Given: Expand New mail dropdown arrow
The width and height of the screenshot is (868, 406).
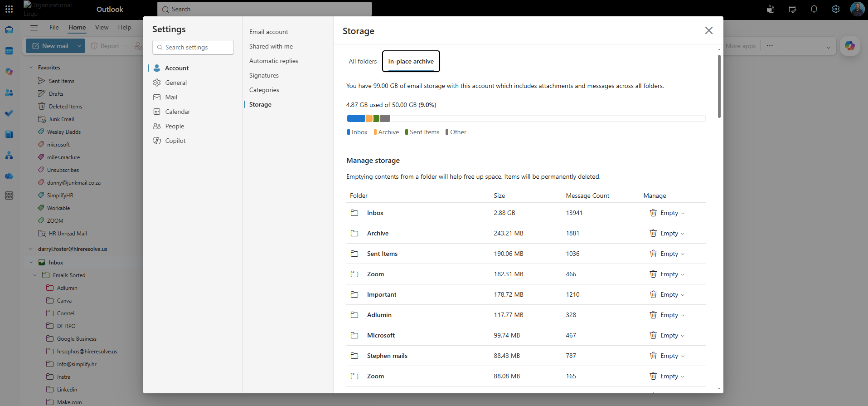Looking at the screenshot, I should [79, 46].
